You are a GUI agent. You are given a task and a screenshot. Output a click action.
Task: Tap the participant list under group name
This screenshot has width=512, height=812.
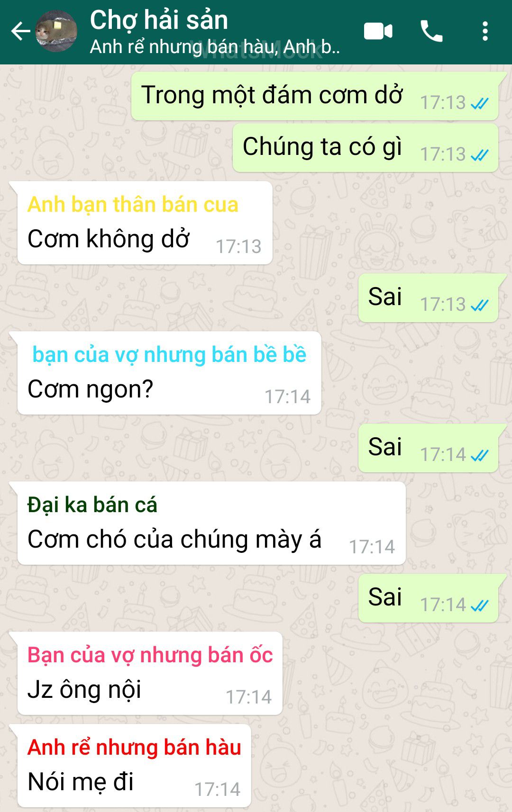(x=215, y=47)
